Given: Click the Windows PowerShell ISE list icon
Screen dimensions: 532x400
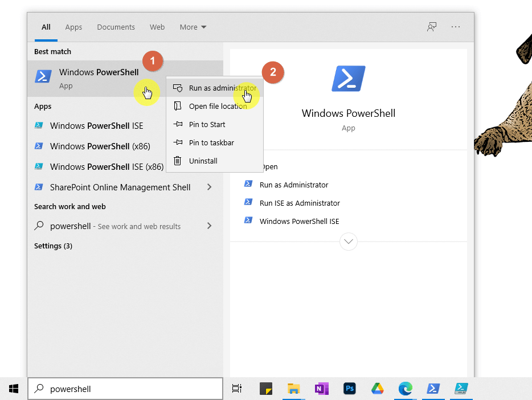Looking at the screenshot, I should [39, 125].
